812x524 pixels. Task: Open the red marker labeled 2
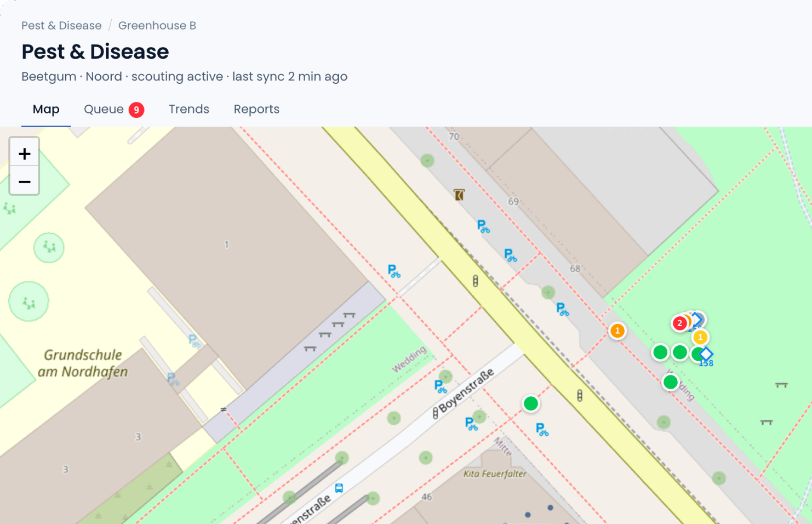coord(680,323)
